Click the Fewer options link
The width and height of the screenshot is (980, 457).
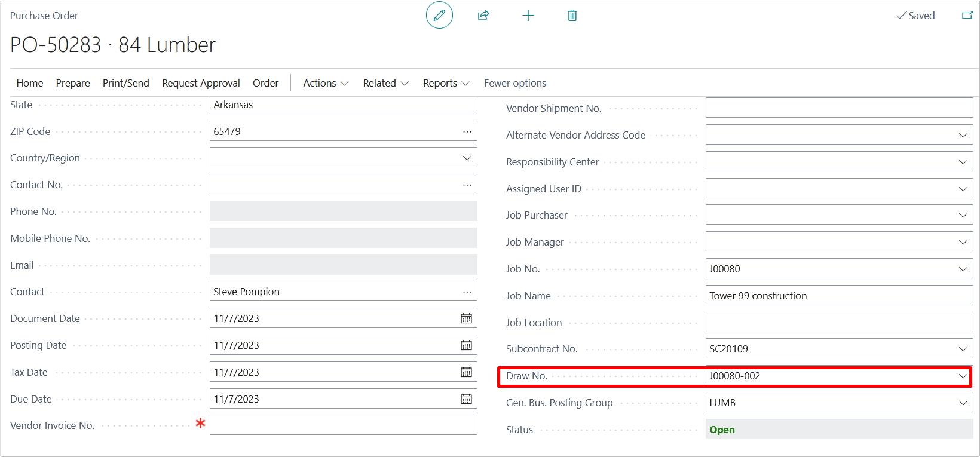coord(514,83)
